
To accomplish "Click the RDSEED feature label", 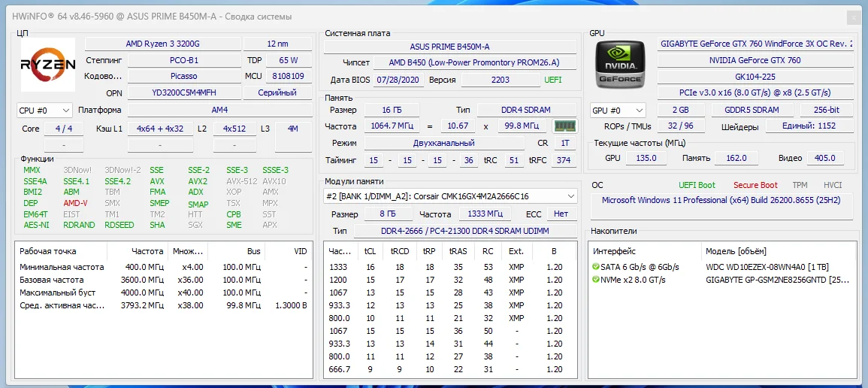I will pyautogui.click(x=119, y=226).
